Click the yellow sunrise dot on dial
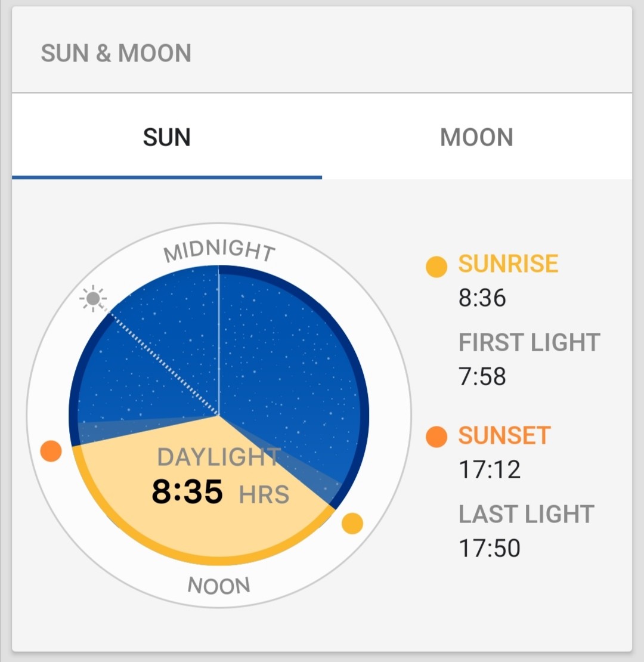Image resolution: width=644 pixels, height=662 pixels. pyautogui.click(x=352, y=524)
